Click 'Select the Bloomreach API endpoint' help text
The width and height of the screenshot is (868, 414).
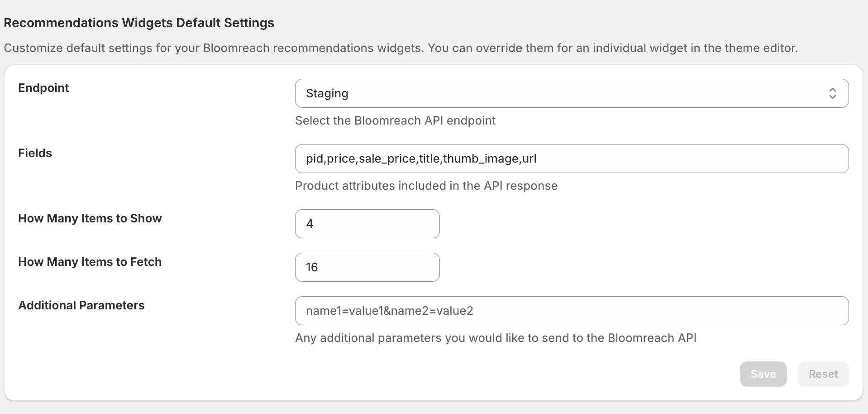point(395,120)
